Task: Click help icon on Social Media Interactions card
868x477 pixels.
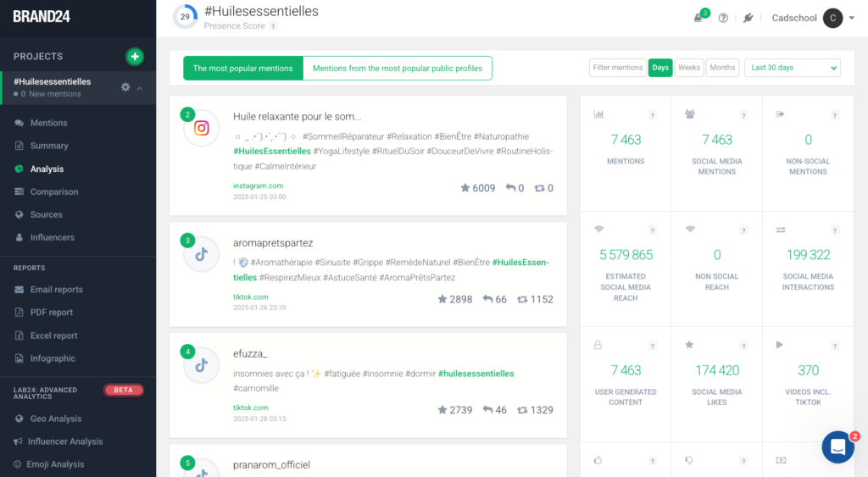Action: click(835, 230)
